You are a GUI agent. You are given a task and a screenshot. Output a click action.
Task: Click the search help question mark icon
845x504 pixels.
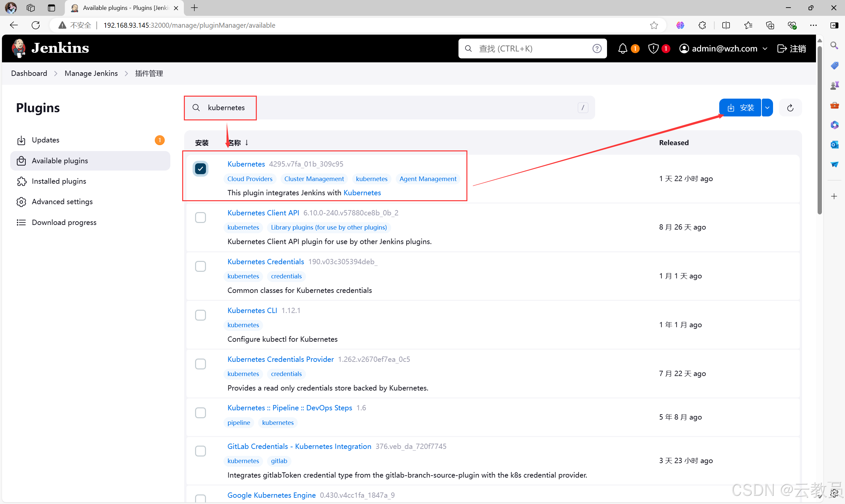(x=597, y=48)
